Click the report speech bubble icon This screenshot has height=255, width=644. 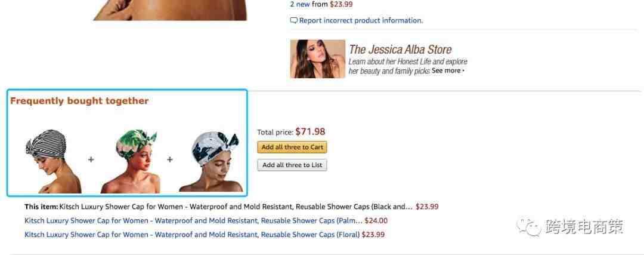point(293,20)
